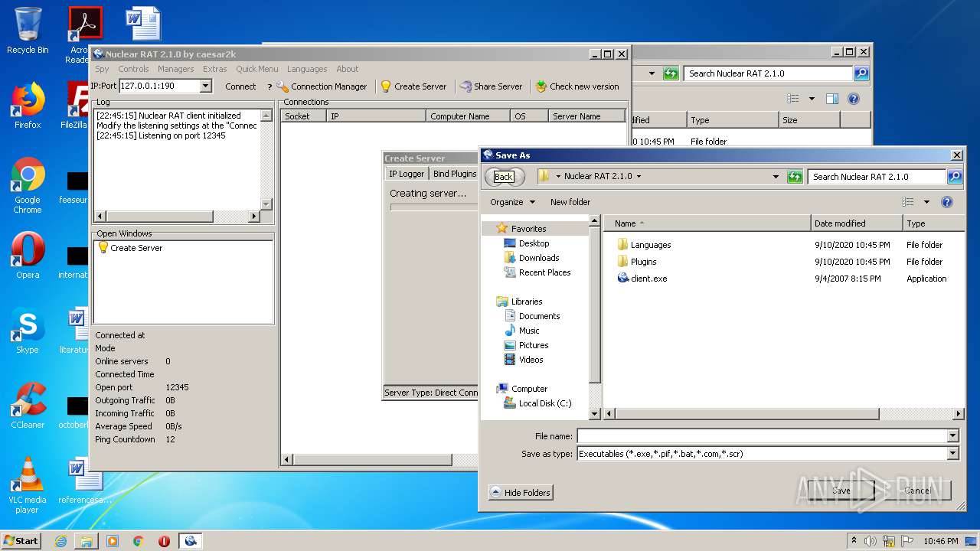Image resolution: width=980 pixels, height=551 pixels.
Task: Expand Save As address path dropdown
Action: (776, 176)
